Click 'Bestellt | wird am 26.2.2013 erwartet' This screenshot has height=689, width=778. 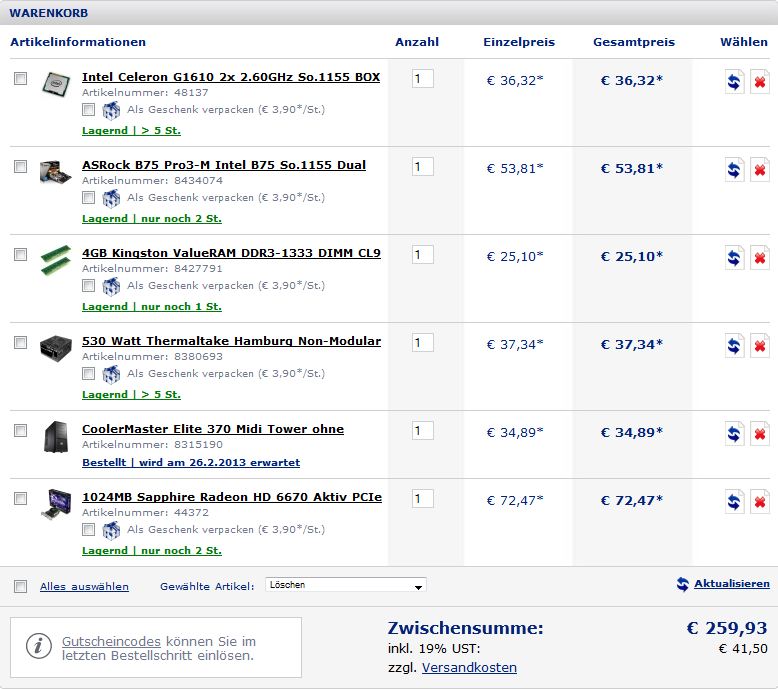click(191, 462)
